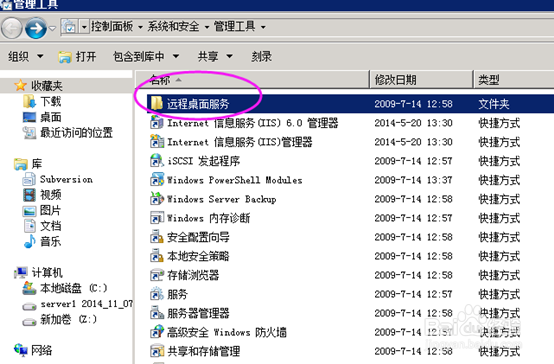The image size is (554, 364).
Task: Click the control panel icon in address bar
Action: 69,27
